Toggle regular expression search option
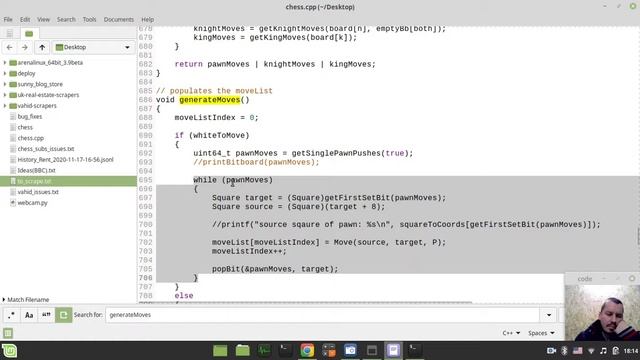640x360 pixels. coord(11,315)
